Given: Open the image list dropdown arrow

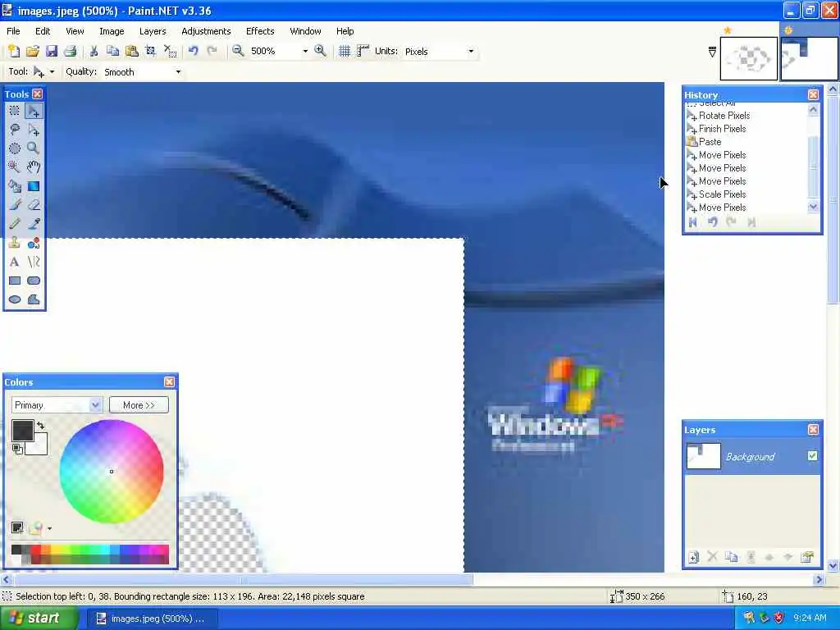Looking at the screenshot, I should [x=712, y=52].
